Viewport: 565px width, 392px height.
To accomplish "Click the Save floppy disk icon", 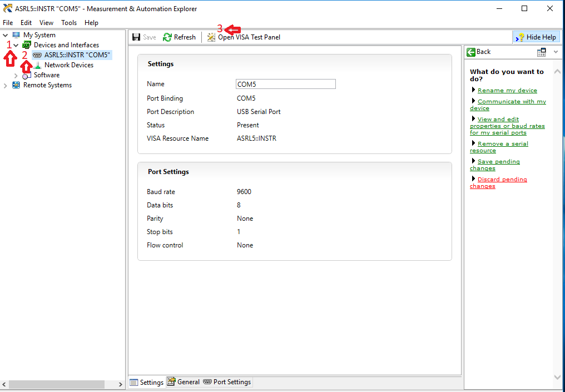I will pyautogui.click(x=136, y=37).
